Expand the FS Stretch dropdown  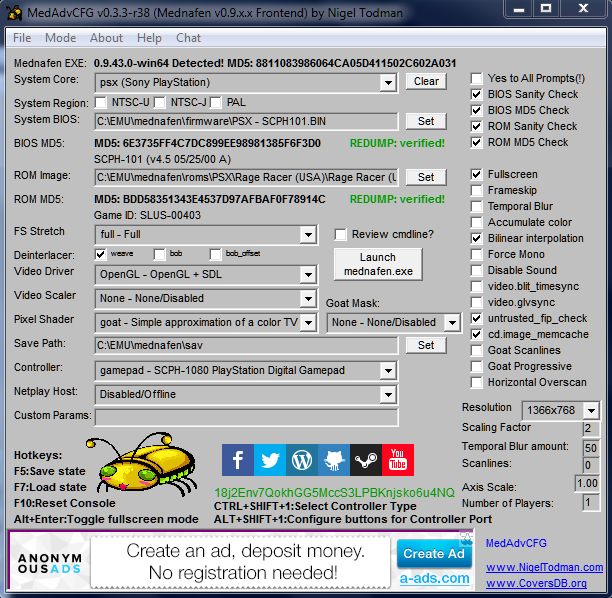308,235
